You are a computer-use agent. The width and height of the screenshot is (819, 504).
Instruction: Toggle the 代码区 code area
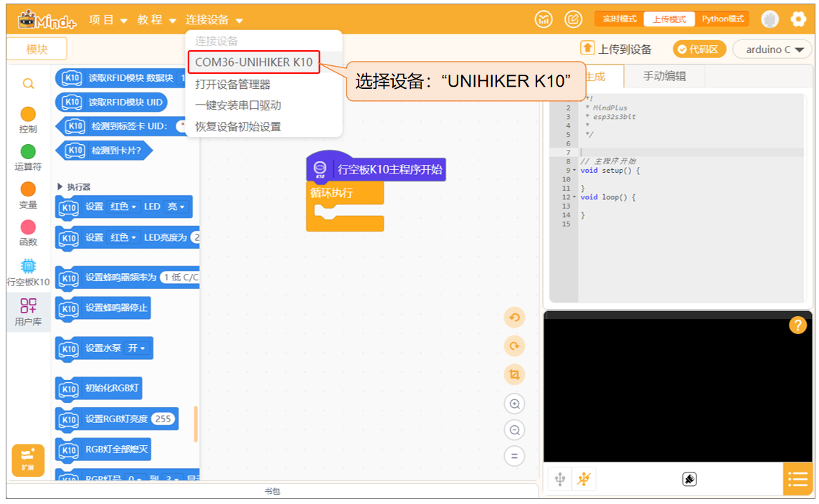(699, 49)
